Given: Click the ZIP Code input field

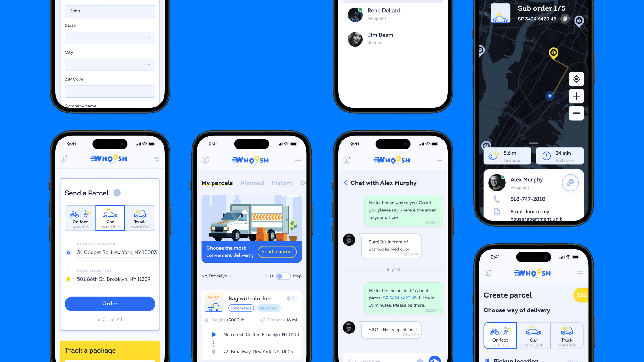Looking at the screenshot, I should click(110, 91).
